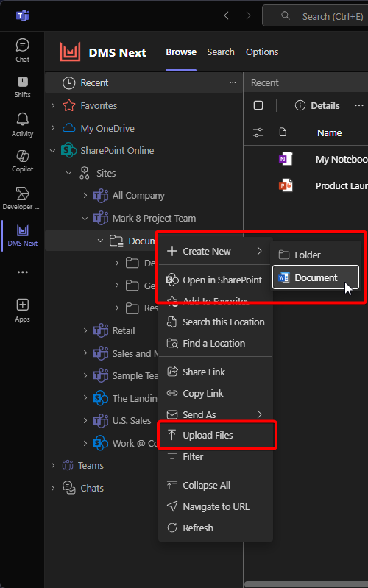Screen dimensions: 368x588
Task: Click the OneNote icon for My Notebook
Action: tap(286, 159)
